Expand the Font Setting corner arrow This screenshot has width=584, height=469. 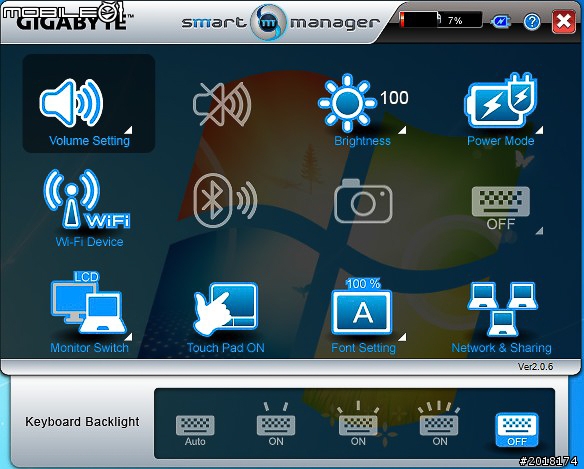tap(403, 336)
